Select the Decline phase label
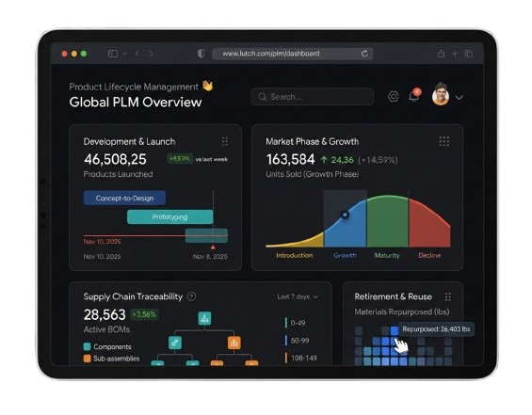This screenshot has width=532, height=415. click(x=429, y=255)
